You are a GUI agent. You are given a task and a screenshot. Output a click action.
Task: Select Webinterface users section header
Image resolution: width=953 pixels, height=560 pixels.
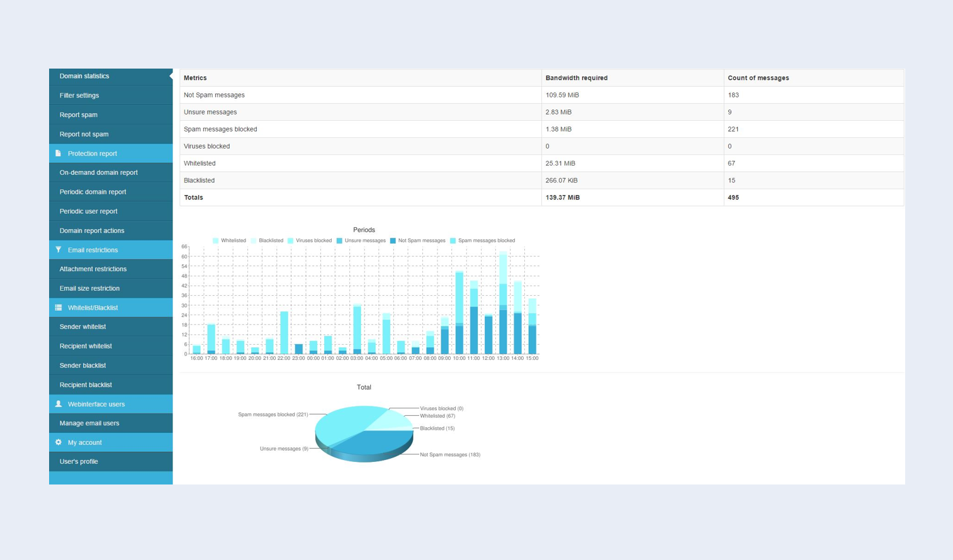pos(111,404)
